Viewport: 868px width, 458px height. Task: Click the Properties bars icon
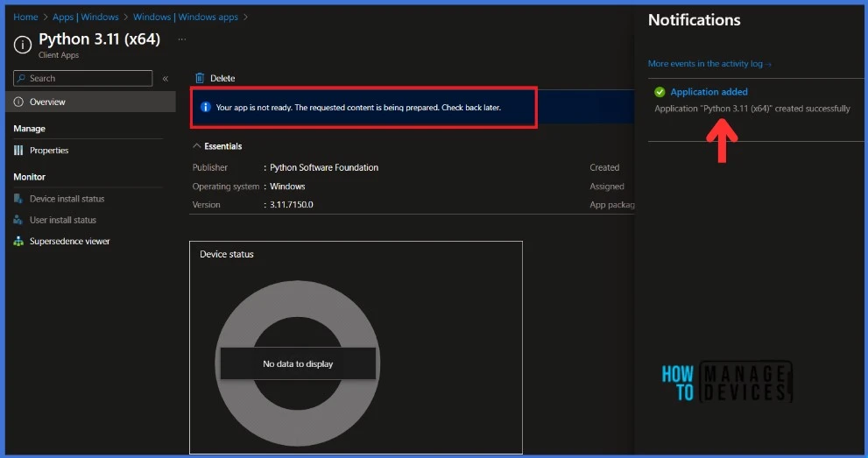pos(18,151)
